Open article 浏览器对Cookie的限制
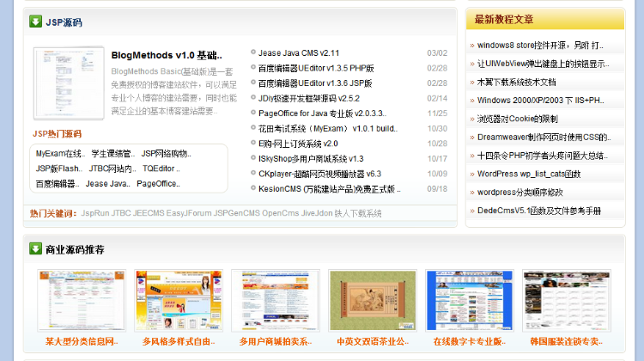This screenshot has width=644, height=361. 518,119
